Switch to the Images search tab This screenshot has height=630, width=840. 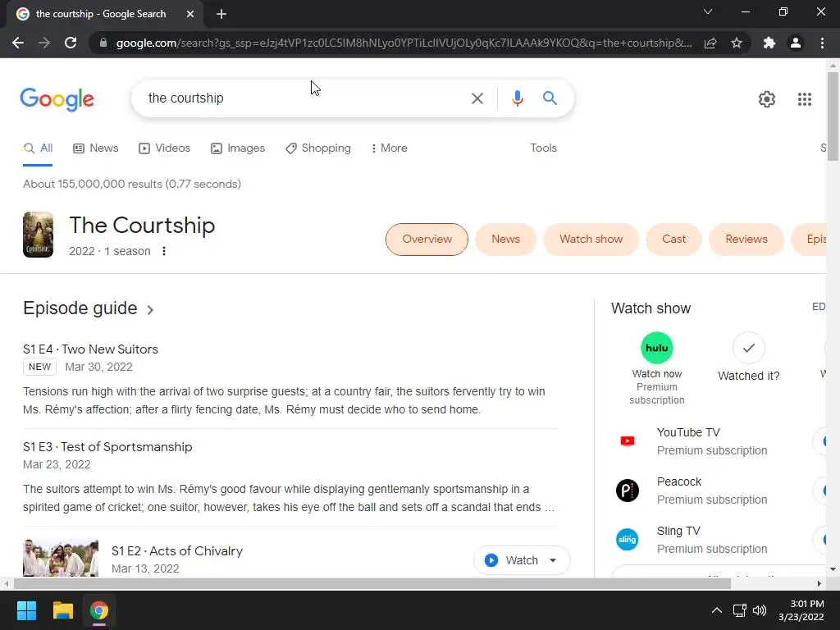[x=238, y=148]
